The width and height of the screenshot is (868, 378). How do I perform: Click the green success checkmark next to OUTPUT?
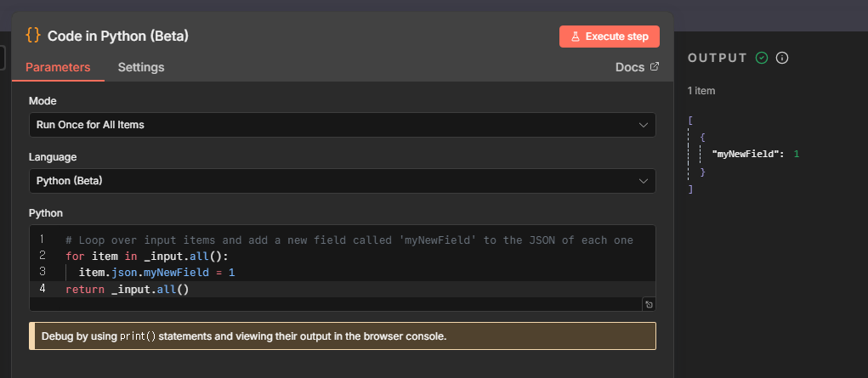[762, 58]
